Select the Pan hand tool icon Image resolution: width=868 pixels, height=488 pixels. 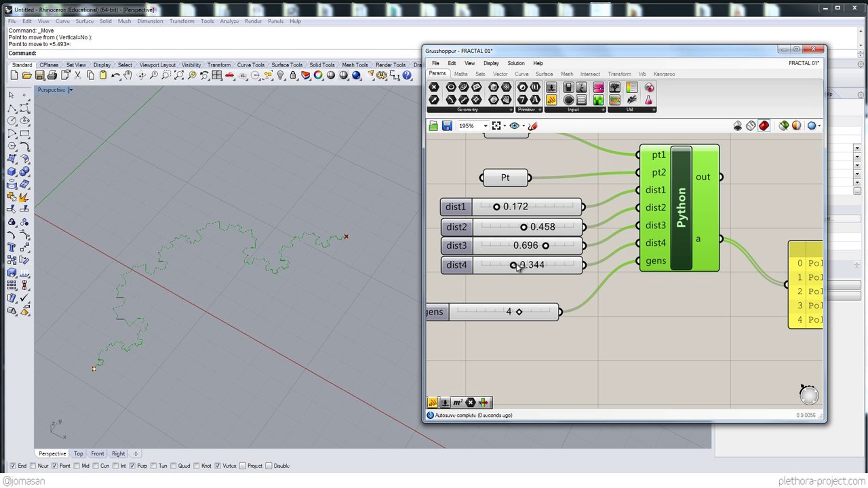pyautogui.click(x=128, y=75)
